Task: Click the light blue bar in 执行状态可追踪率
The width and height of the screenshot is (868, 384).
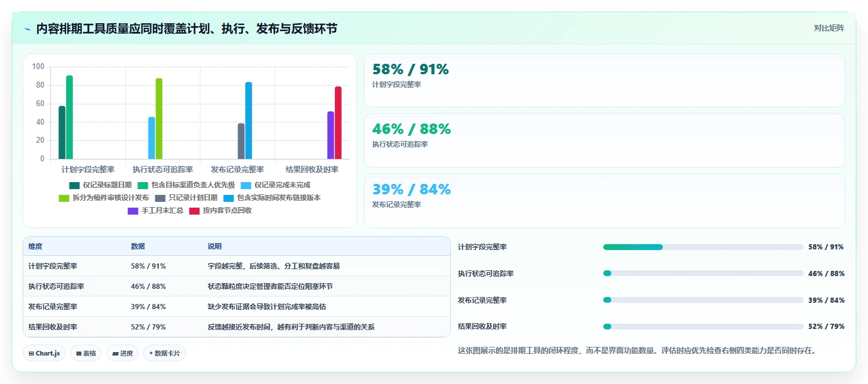Action: [x=152, y=138]
